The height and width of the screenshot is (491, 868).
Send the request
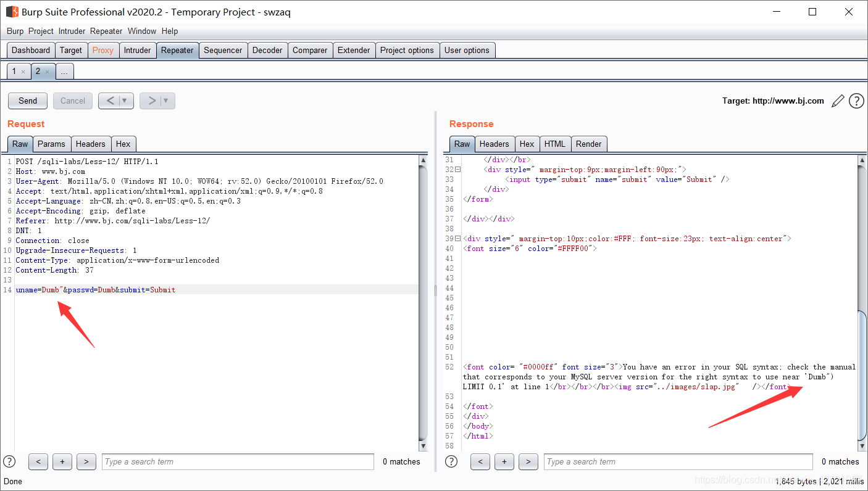tap(28, 101)
